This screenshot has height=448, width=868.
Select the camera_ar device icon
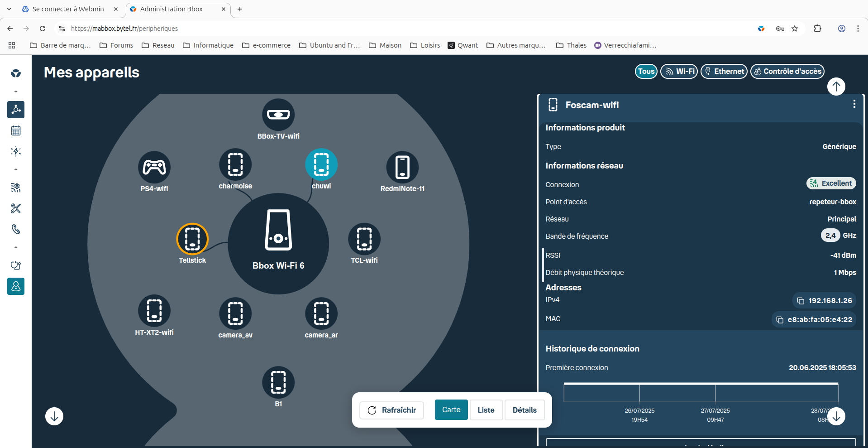[x=321, y=313]
